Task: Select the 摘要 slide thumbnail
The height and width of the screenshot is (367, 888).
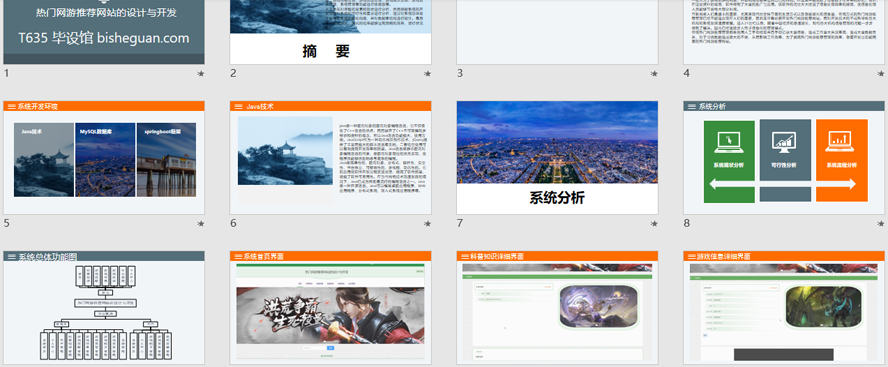Action: click(330, 32)
